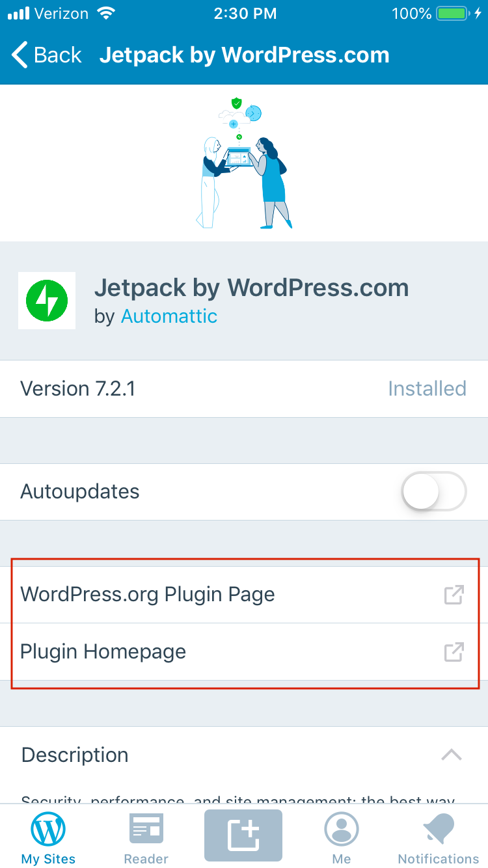Select the Description section header
488x868 pixels.
(244, 755)
